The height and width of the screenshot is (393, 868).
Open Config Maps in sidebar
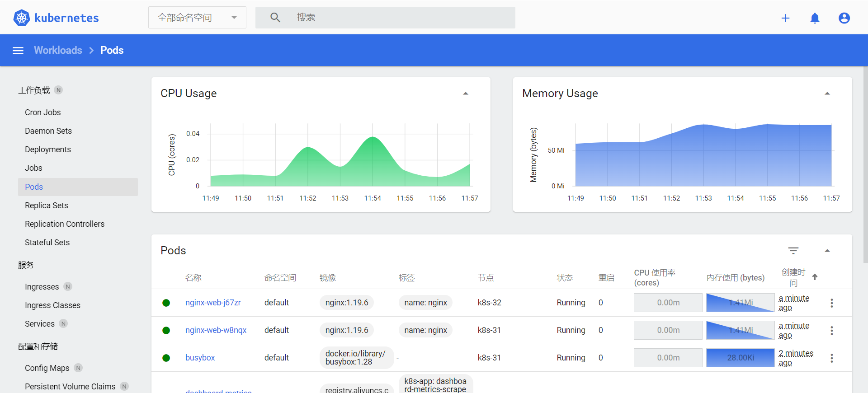(47, 368)
